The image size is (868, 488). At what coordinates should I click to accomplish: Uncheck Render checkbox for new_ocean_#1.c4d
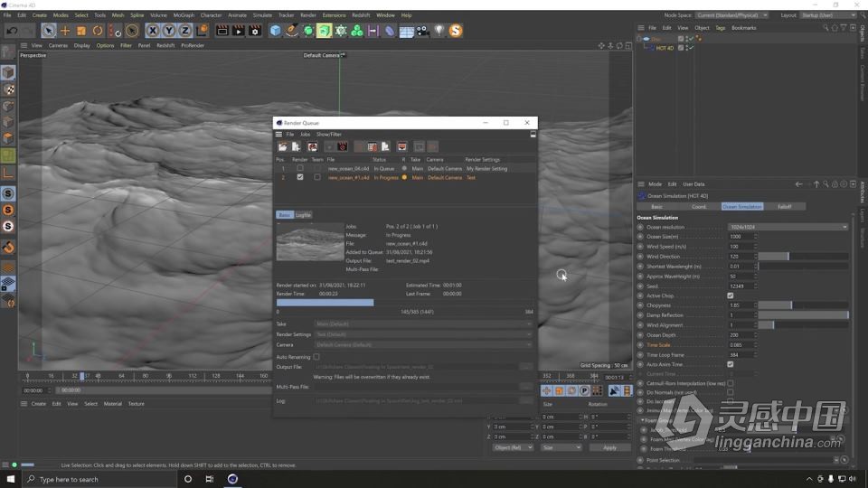pyautogui.click(x=300, y=177)
